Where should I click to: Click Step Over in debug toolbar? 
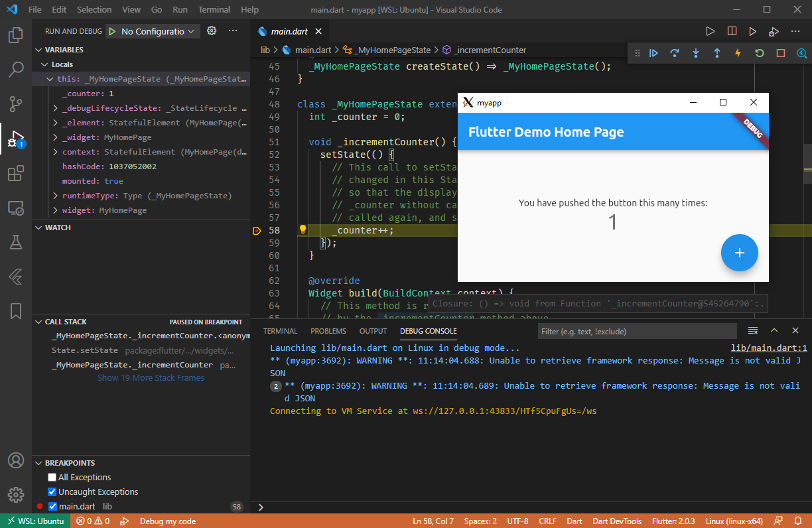pos(675,53)
